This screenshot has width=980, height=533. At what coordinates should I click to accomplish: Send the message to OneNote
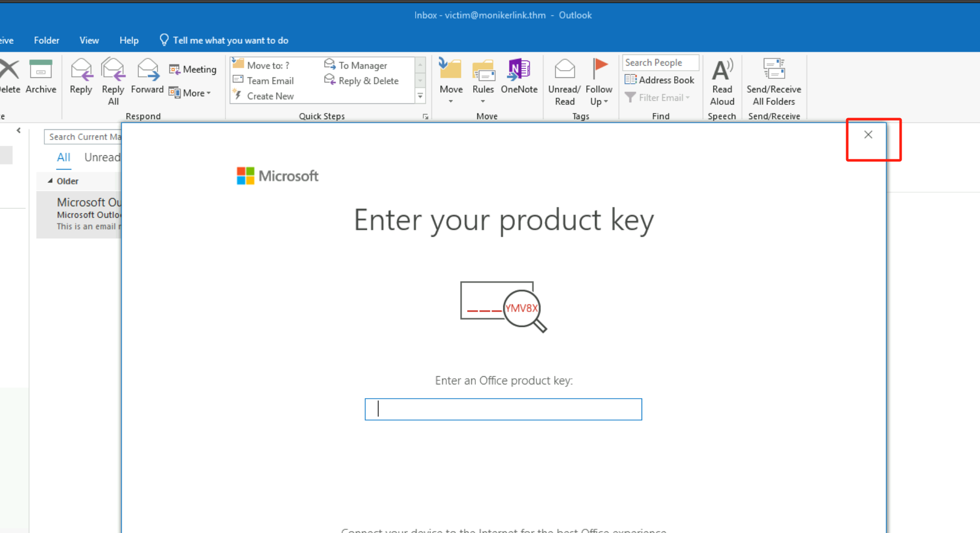pos(519,76)
